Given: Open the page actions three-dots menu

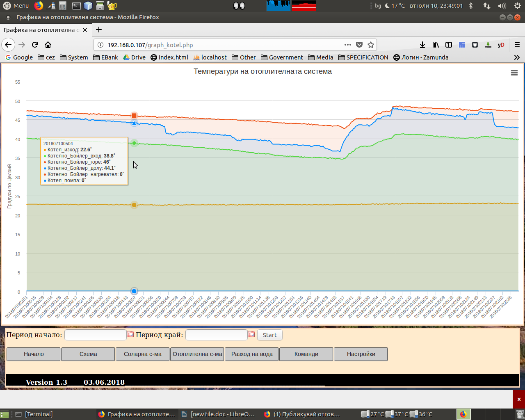Looking at the screenshot, I should (347, 45).
